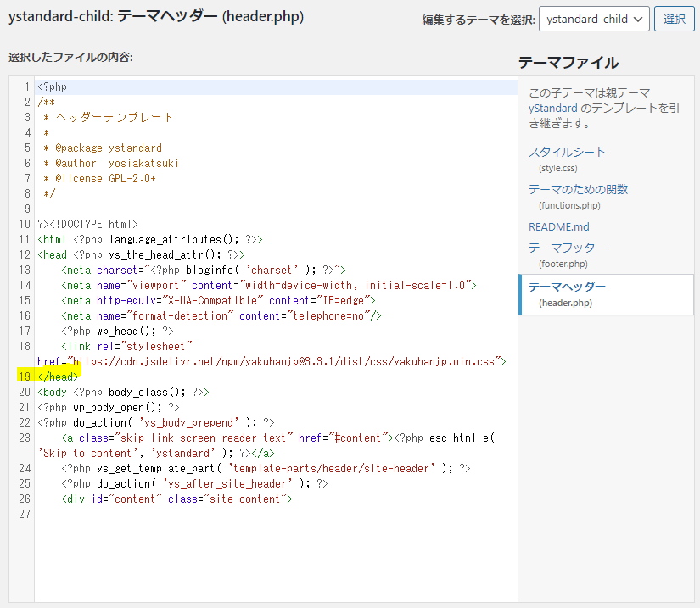Open the theme selection dropdown ystandard-child

click(x=594, y=19)
